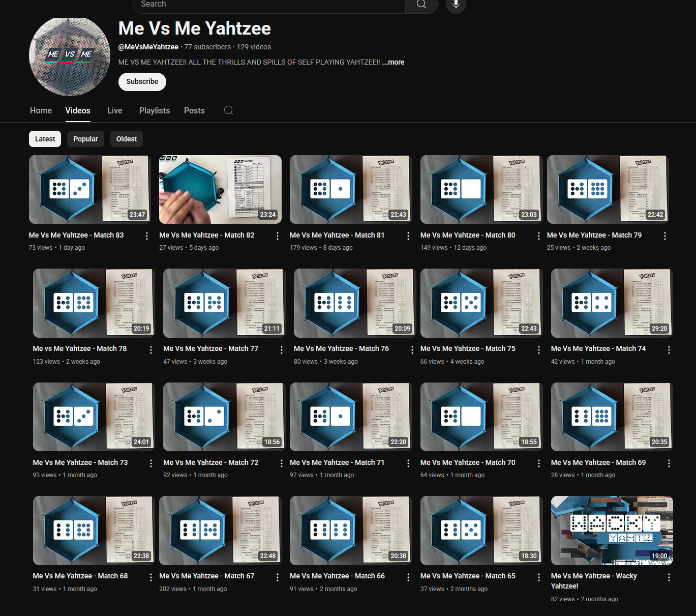Sort videos by Latest

coord(45,139)
